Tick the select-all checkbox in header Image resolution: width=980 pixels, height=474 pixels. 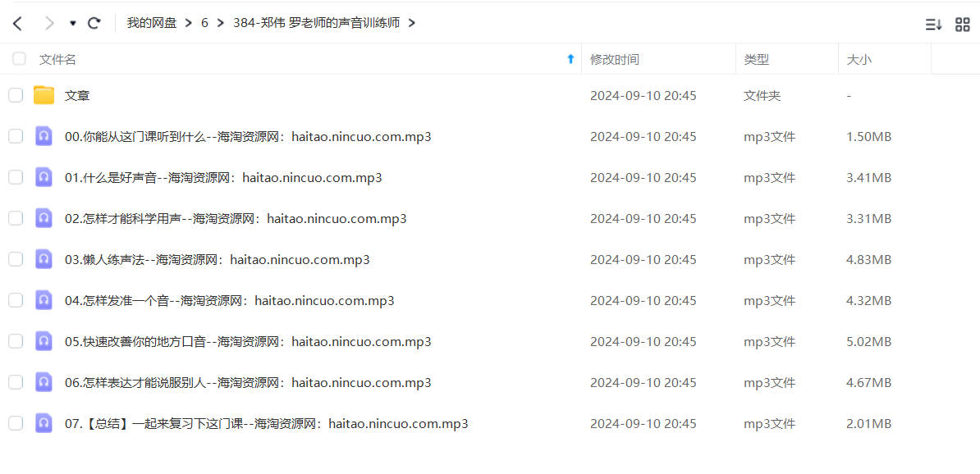point(20,59)
